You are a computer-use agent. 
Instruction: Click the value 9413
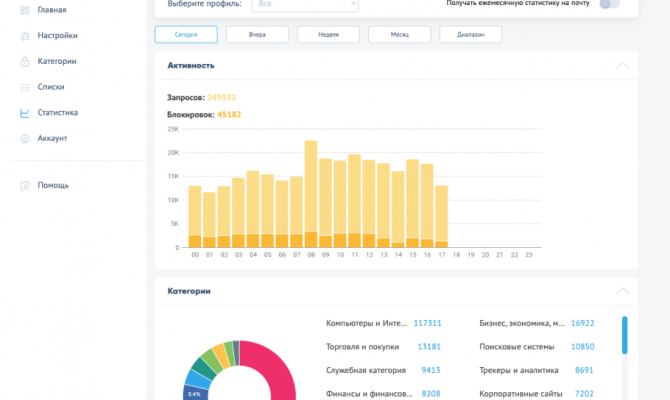[431, 370]
